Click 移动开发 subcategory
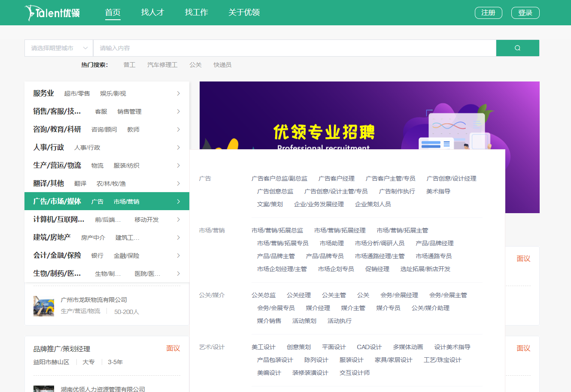This screenshot has width=571, height=392. (146, 220)
